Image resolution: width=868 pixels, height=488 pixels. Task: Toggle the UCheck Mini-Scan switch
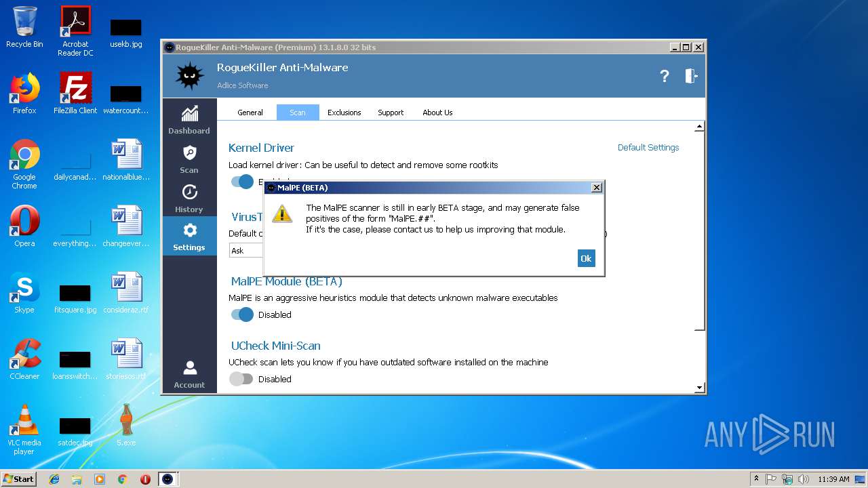[241, 379]
